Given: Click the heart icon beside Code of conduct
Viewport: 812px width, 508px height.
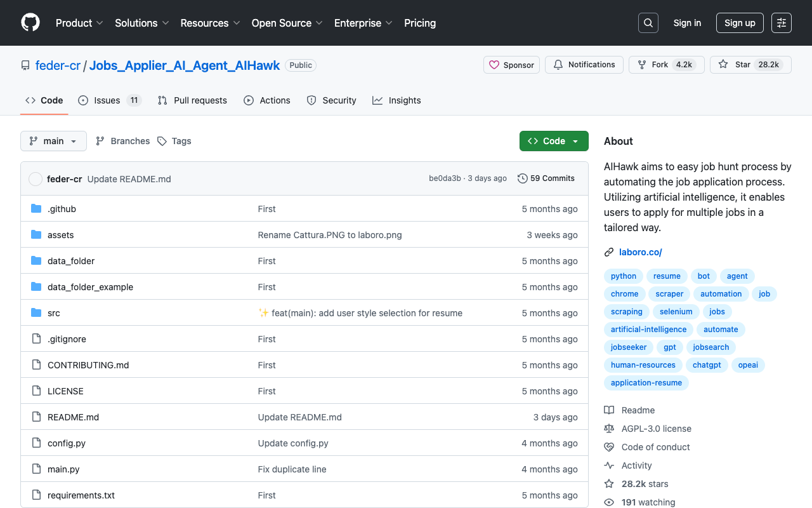Looking at the screenshot, I should (x=609, y=447).
